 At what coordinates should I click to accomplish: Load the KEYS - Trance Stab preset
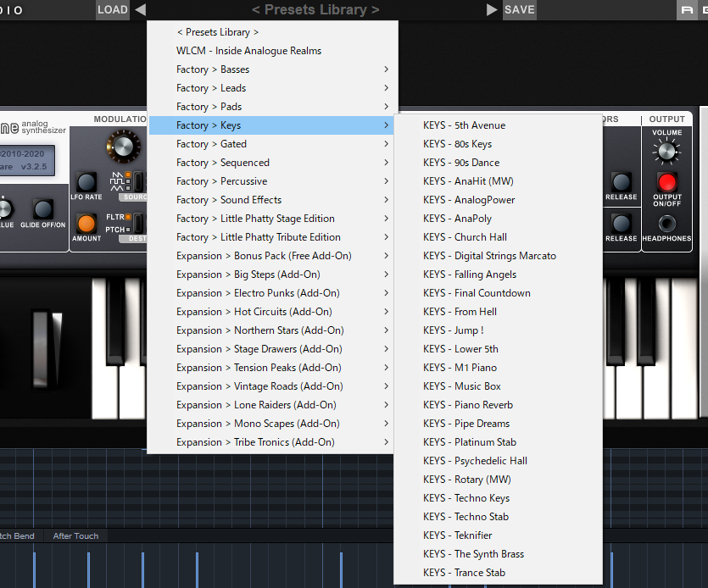coord(499,573)
